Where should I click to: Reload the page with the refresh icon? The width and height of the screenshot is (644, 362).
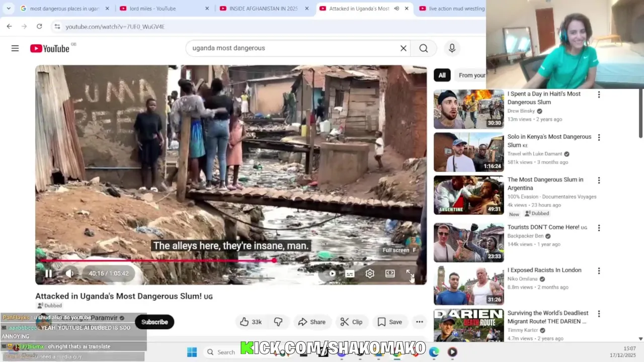point(39,26)
